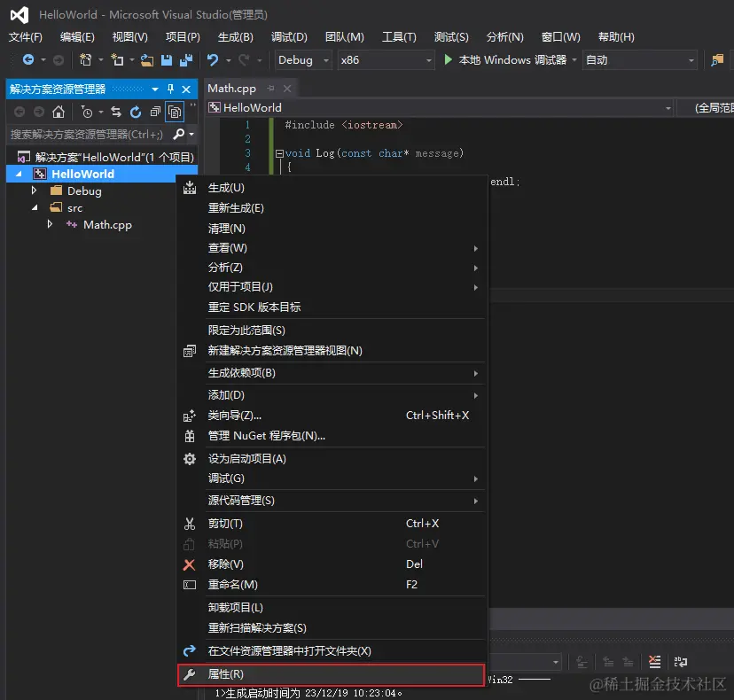Click the Add New Item toolbar icon
Image resolution: width=734 pixels, height=700 pixels.
[117, 60]
